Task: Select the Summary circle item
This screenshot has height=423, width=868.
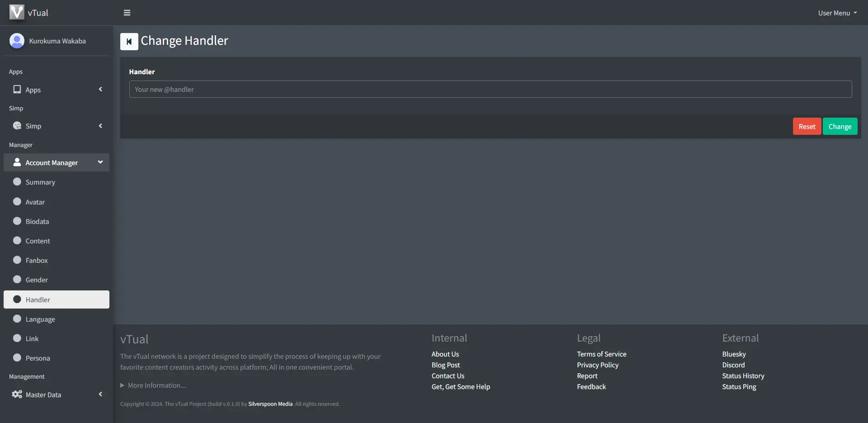Action: (17, 182)
